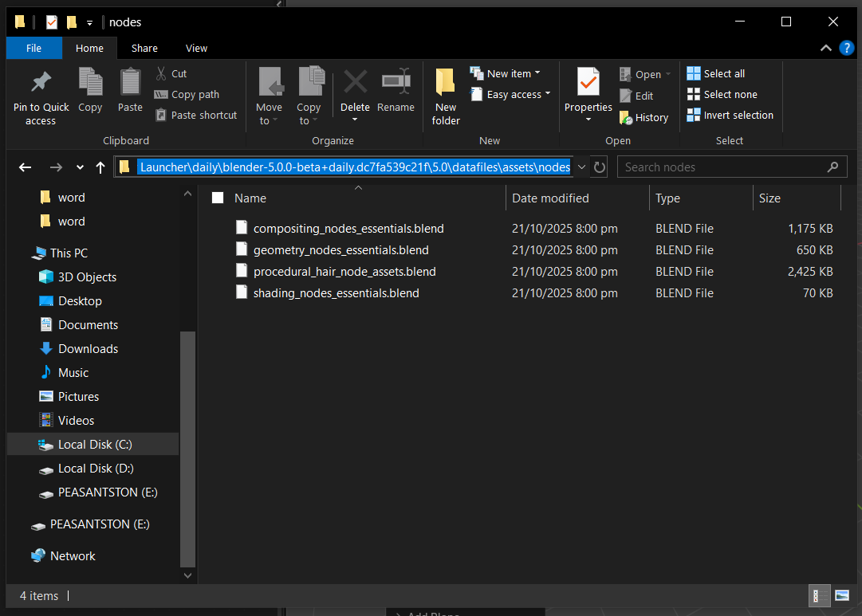Click the Paste icon in Clipboard group
The height and width of the screenshot is (616, 862).
(x=130, y=82)
